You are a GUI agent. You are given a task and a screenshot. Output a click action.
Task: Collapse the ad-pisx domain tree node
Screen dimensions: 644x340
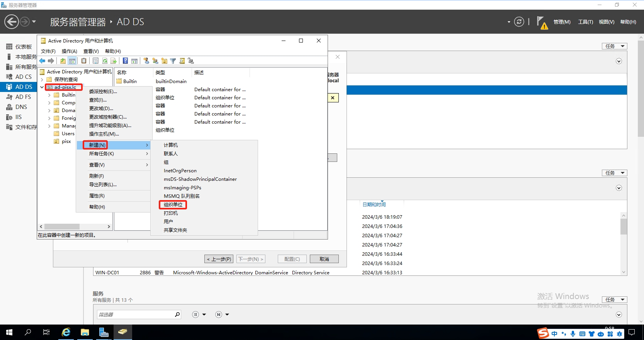tap(42, 87)
